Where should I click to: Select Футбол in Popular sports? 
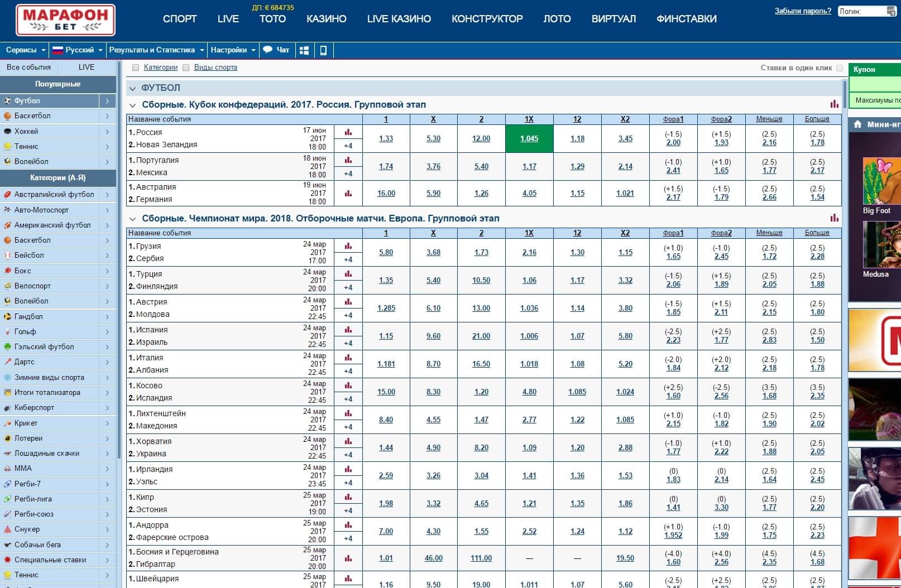coord(57,101)
